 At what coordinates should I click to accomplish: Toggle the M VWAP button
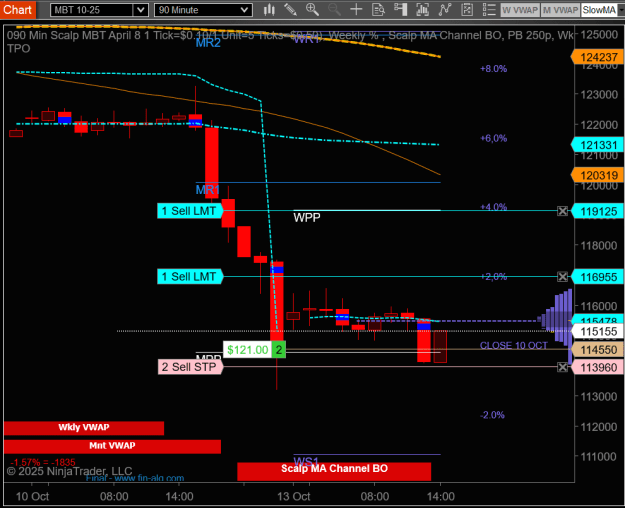pos(560,10)
